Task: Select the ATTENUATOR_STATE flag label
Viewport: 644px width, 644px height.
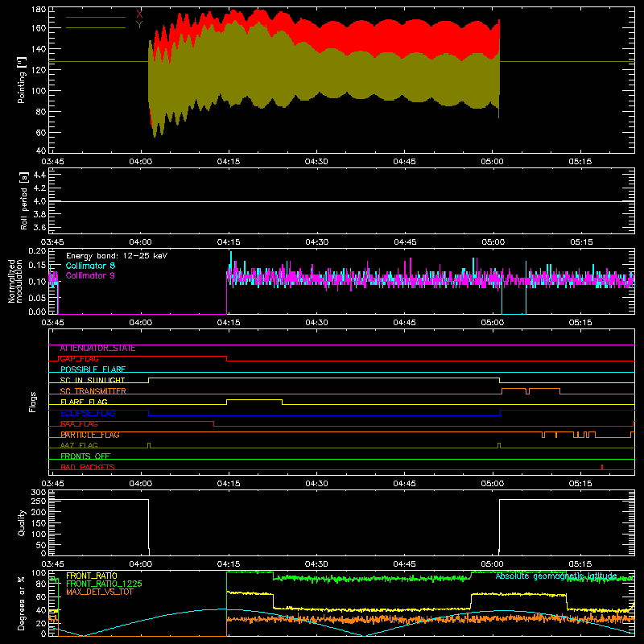Action: 97,349
